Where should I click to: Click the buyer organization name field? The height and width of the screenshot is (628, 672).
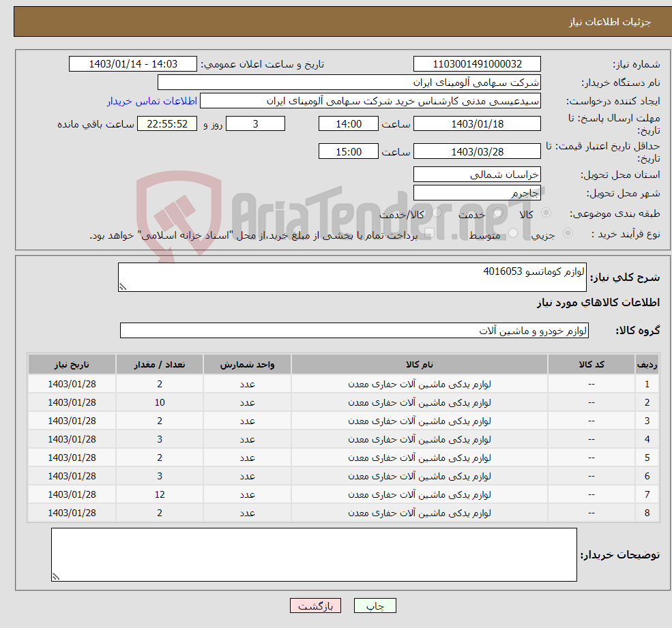(349, 83)
